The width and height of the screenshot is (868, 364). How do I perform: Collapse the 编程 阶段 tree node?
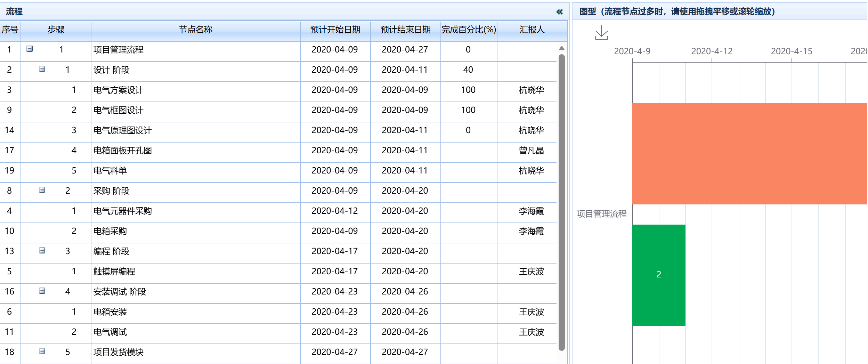point(42,251)
